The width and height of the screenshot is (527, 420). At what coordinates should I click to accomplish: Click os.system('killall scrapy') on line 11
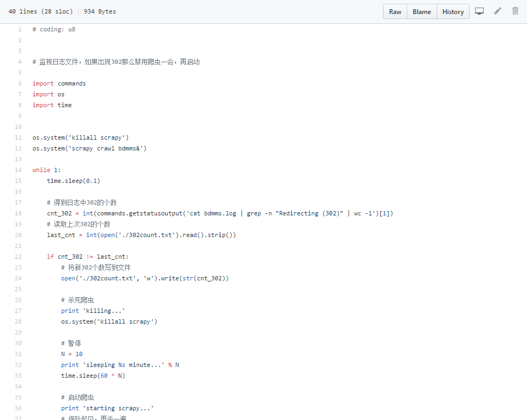(x=81, y=137)
